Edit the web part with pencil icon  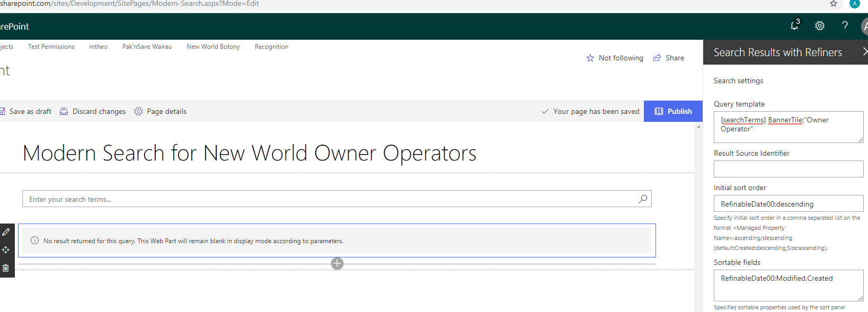[x=6, y=231]
